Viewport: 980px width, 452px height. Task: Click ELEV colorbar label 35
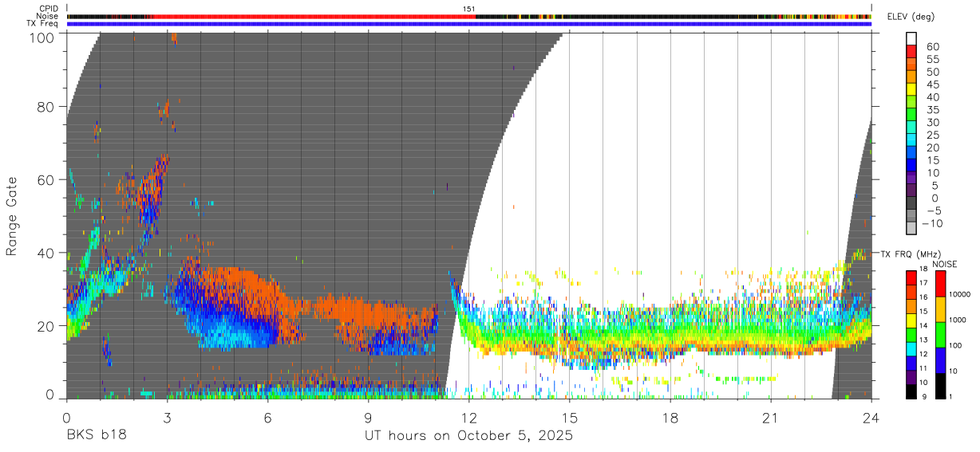[931, 109]
